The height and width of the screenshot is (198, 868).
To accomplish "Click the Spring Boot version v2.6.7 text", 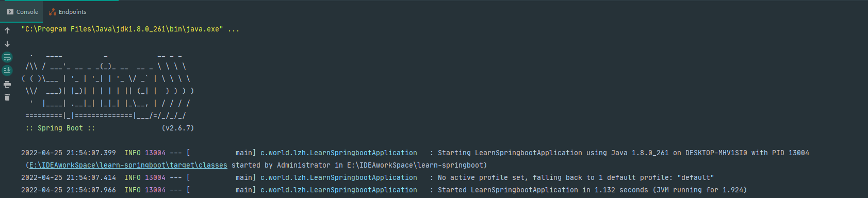I will 178,128.
